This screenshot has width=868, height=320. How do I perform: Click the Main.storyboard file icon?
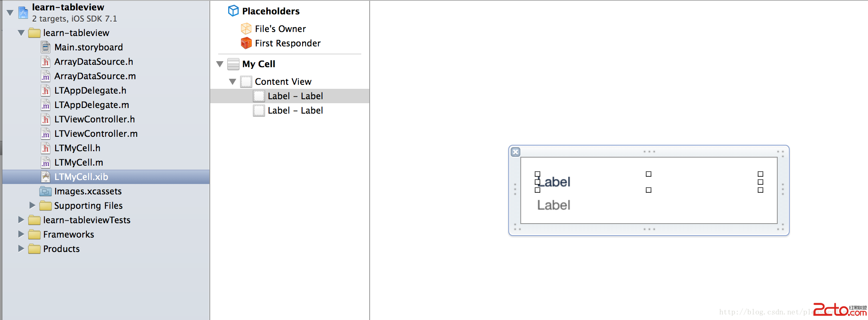pos(46,47)
